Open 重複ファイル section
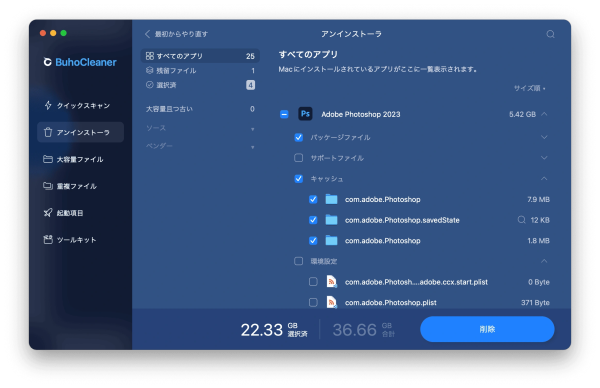The image size is (600, 388). 80,186
